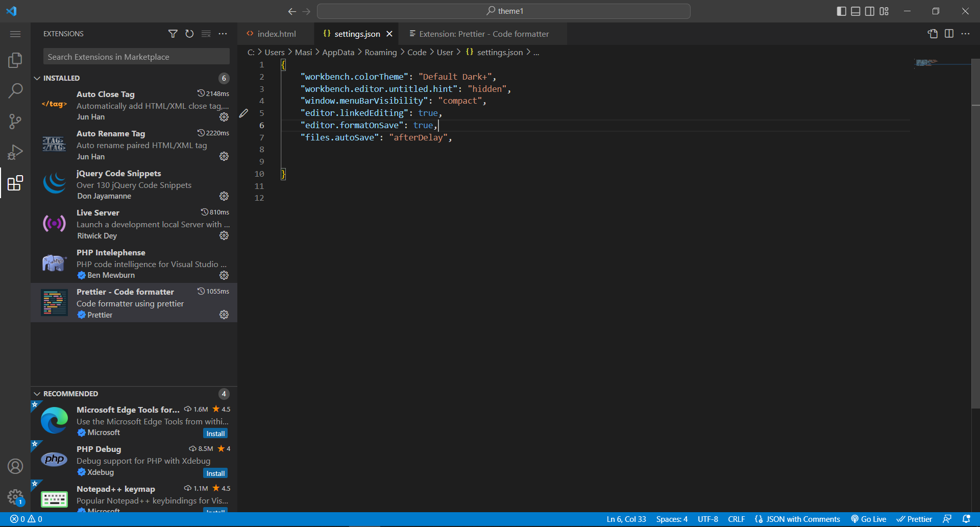Go back using the navigation arrow
980x527 pixels.
coord(292,11)
